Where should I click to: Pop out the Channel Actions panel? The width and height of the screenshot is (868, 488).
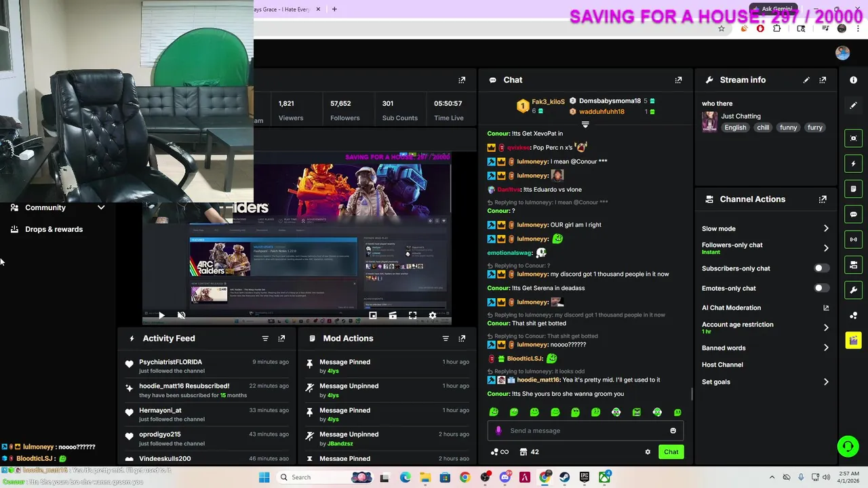(823, 199)
